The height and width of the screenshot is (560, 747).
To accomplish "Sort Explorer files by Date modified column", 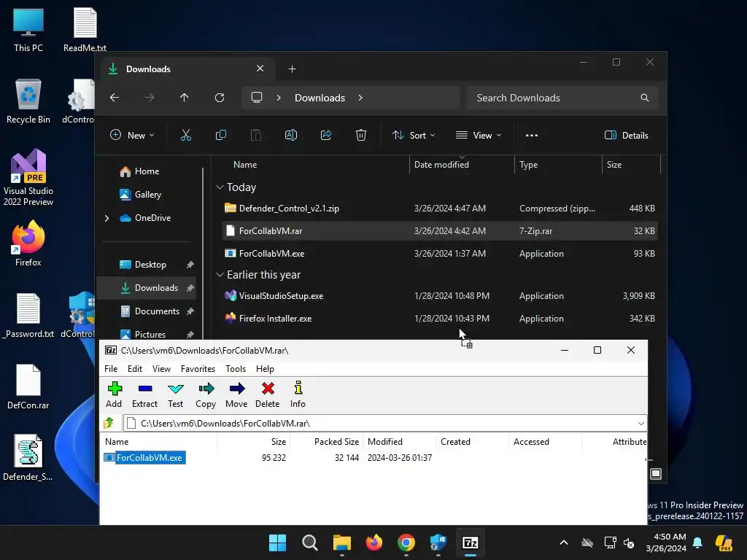I will [462, 164].
